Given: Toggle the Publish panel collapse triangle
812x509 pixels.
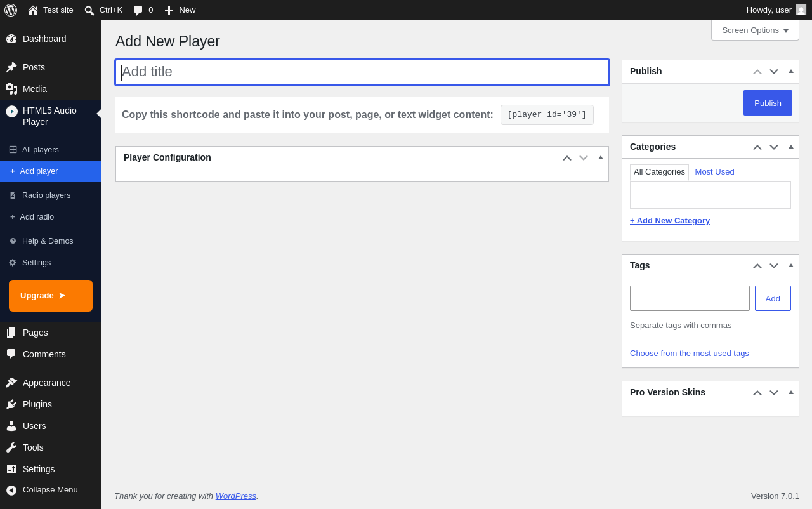Looking at the screenshot, I should click(791, 71).
